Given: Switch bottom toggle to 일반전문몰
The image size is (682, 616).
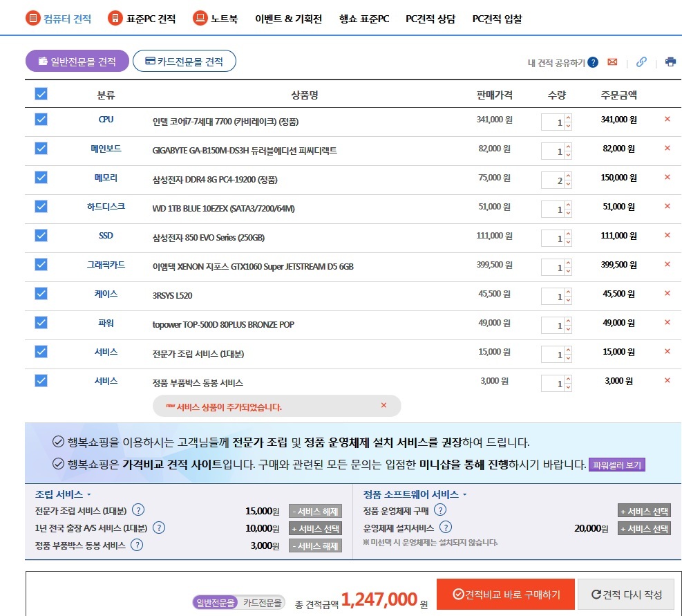Looking at the screenshot, I should click(216, 603).
